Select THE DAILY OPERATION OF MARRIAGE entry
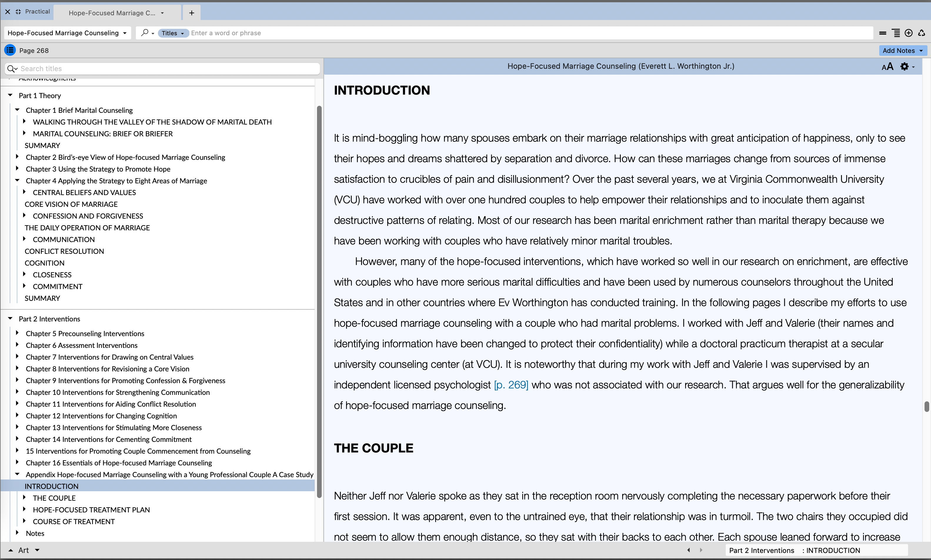The image size is (931, 560). tap(87, 227)
